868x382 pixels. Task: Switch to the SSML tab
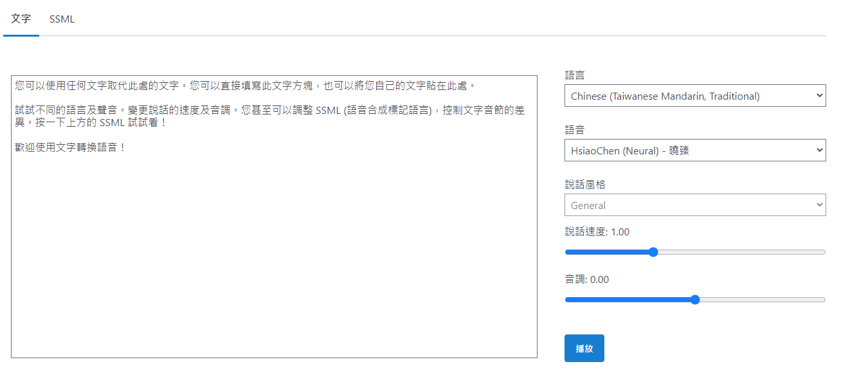[x=62, y=19]
